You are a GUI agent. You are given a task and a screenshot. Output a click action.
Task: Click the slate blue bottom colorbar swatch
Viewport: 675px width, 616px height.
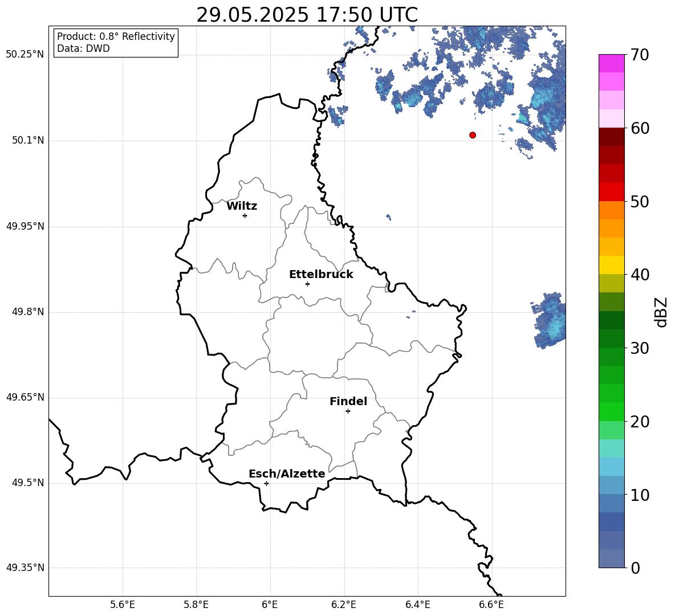point(612,558)
